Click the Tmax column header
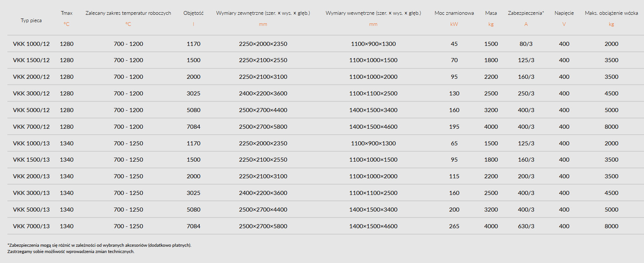Viewport: 644px width, 263px height. point(67,13)
